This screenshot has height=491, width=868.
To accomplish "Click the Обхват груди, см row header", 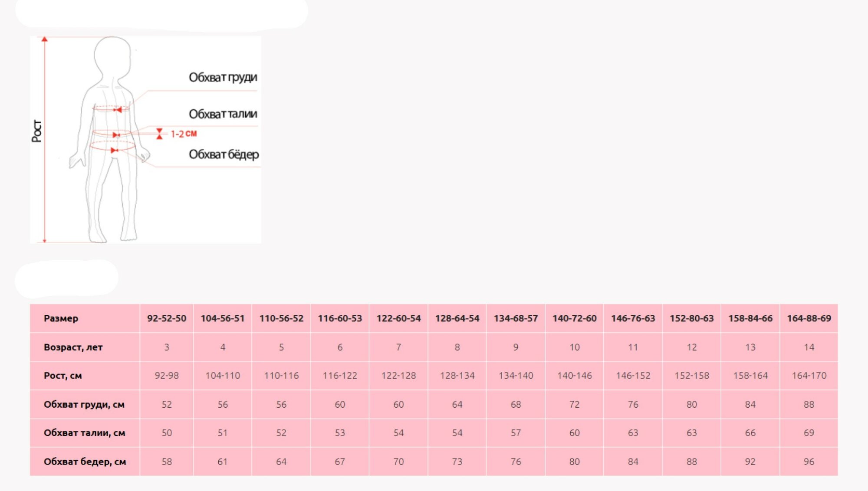I will (84, 404).
